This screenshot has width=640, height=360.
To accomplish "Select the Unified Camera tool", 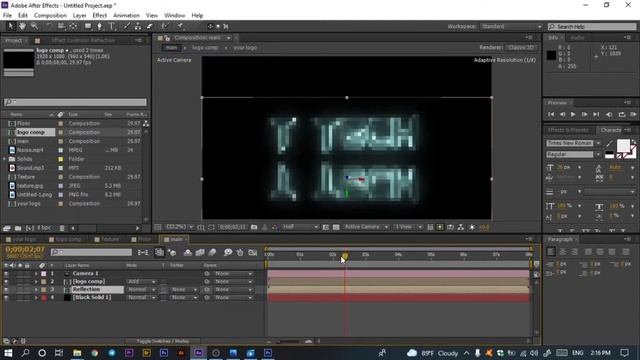I will click(61, 26).
